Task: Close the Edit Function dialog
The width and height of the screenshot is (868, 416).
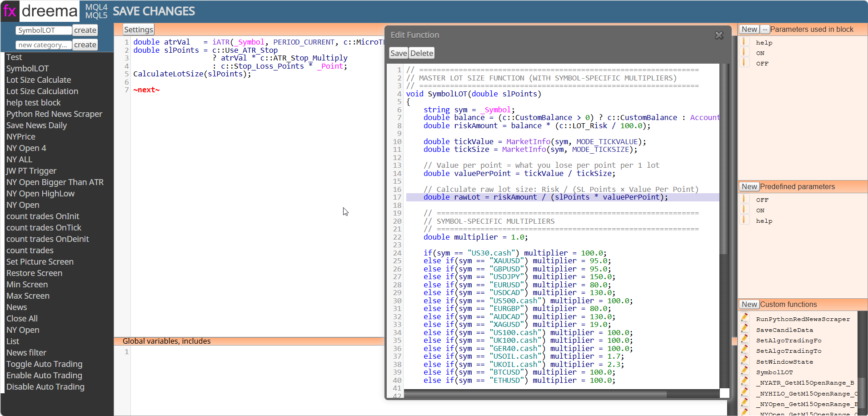Action: (x=719, y=35)
